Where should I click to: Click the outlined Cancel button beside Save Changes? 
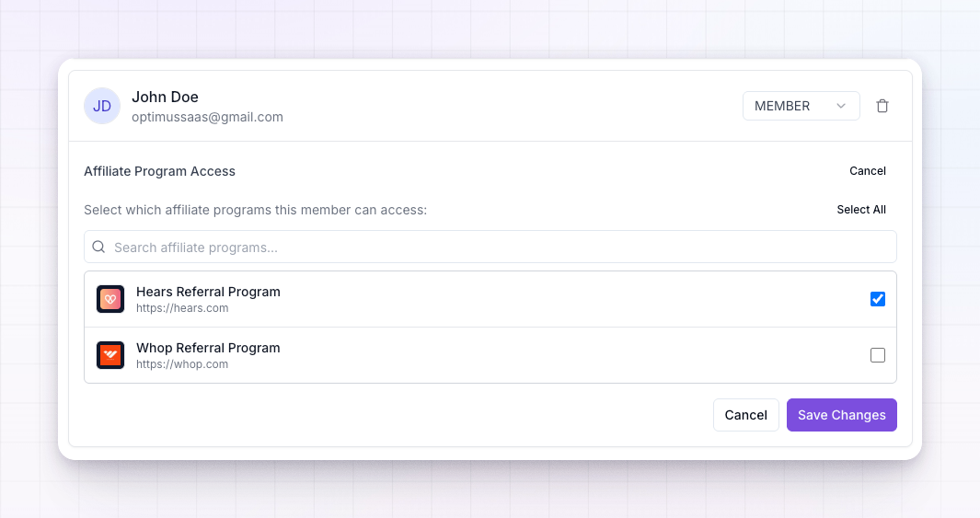[x=745, y=415]
